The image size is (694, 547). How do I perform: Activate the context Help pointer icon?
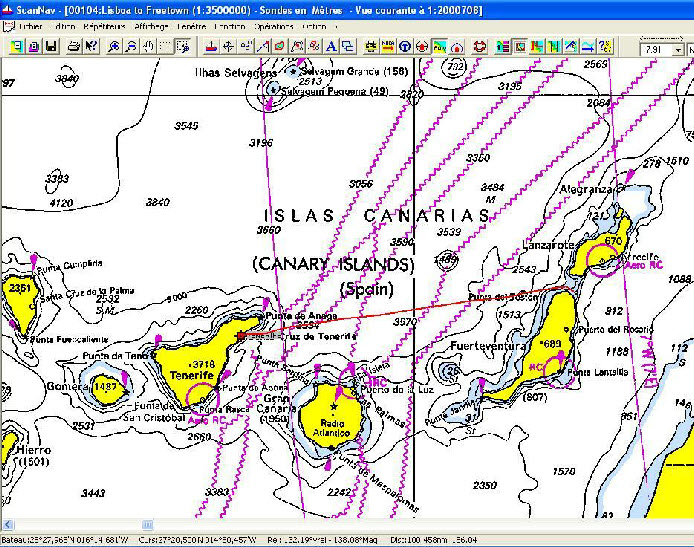click(92, 46)
